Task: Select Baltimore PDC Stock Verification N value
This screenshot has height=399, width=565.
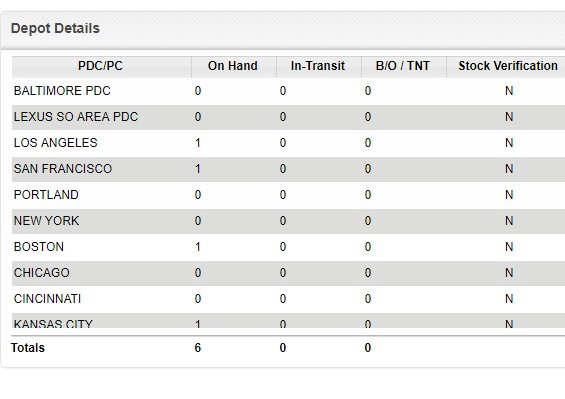Action: click(x=509, y=91)
